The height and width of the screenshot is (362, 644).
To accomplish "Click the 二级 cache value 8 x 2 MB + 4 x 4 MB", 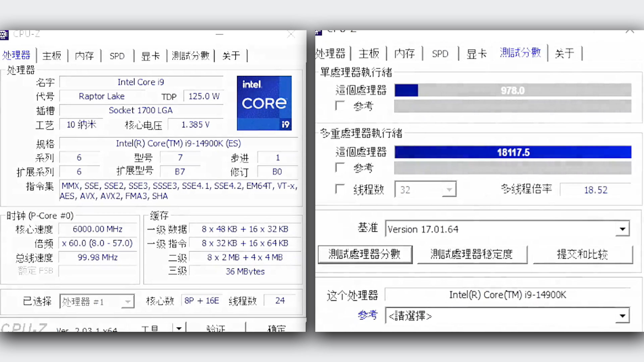I will tap(245, 257).
